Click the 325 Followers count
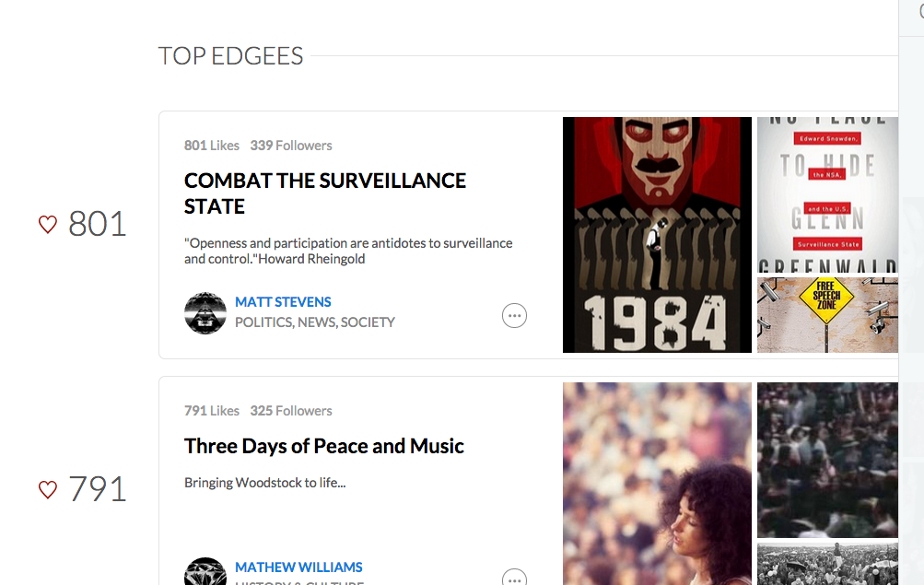The height and width of the screenshot is (585, 924). 291,411
